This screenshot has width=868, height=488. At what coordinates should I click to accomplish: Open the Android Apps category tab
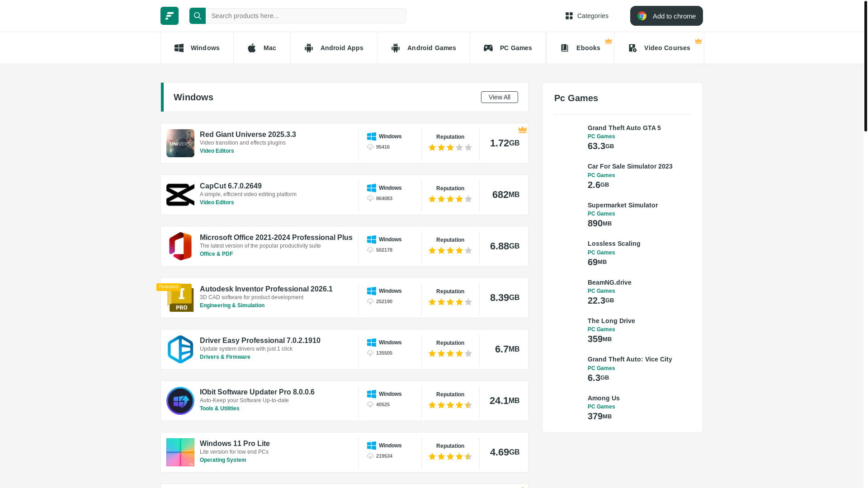pyautogui.click(x=334, y=48)
